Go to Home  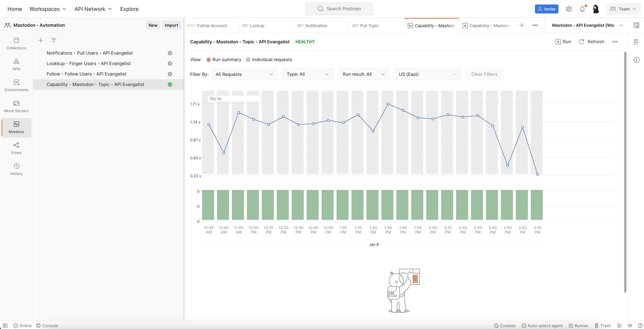point(15,9)
